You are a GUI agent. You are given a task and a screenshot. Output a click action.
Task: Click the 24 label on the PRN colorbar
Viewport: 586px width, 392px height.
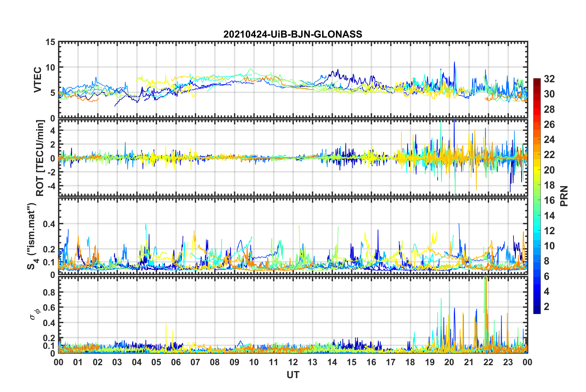(x=549, y=140)
